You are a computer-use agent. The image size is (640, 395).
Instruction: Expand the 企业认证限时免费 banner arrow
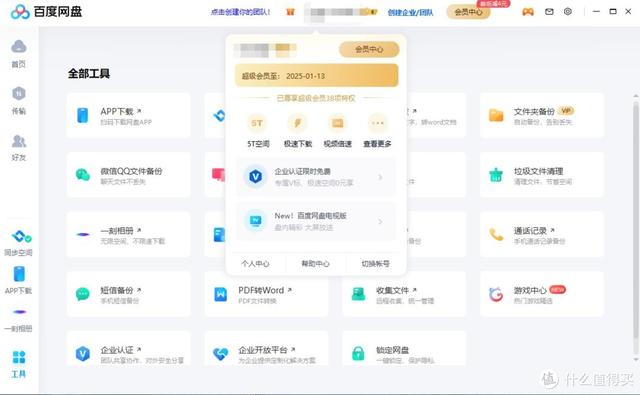point(380,177)
